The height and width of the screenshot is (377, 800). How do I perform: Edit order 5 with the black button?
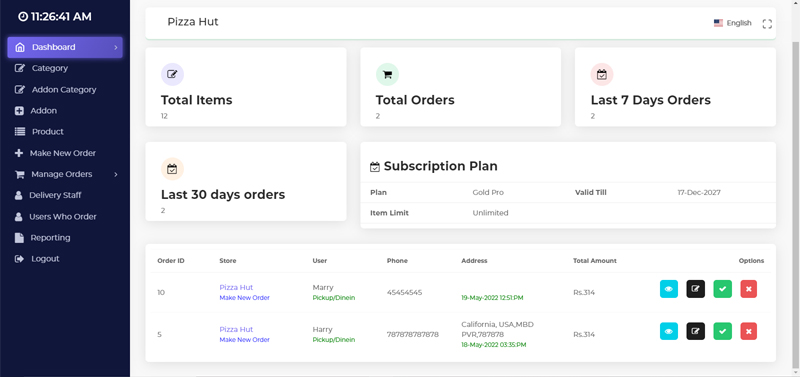(x=695, y=331)
